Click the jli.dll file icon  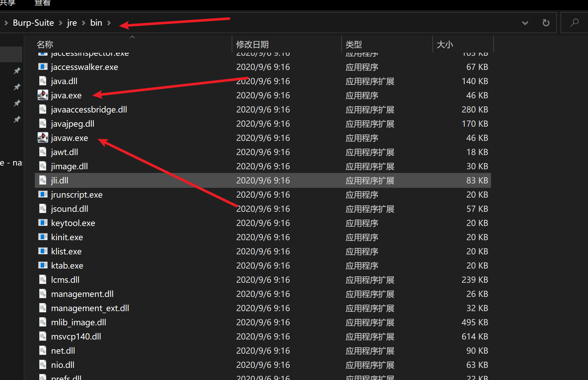[43, 180]
